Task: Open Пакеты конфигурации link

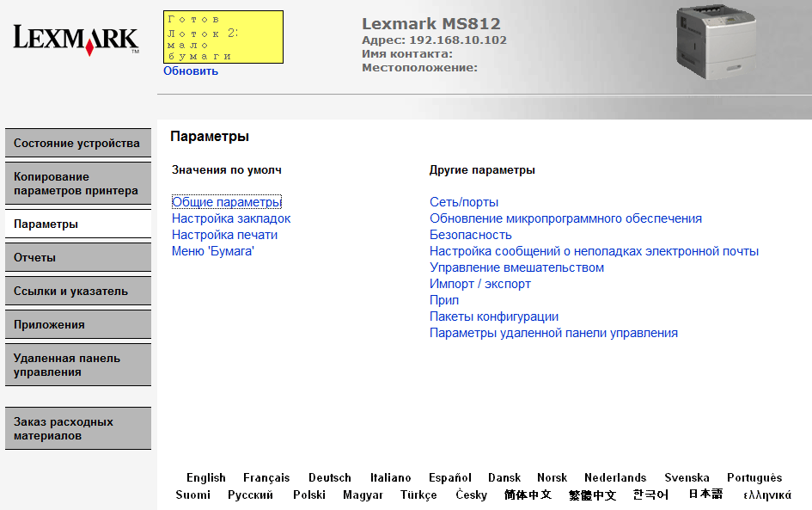Action: coord(494,316)
